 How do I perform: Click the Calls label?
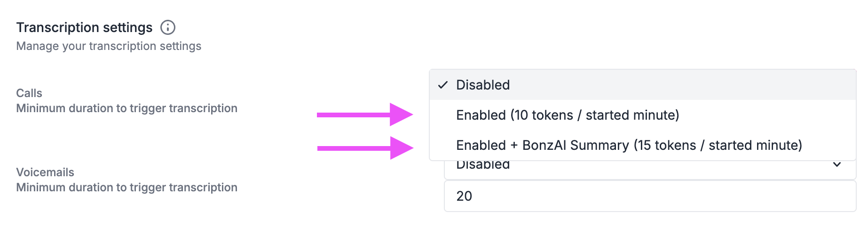[29, 93]
